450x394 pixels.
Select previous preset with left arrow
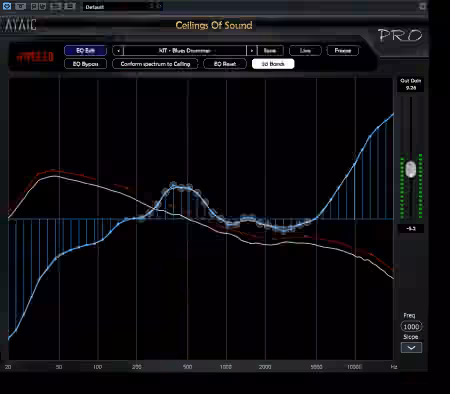(118, 50)
